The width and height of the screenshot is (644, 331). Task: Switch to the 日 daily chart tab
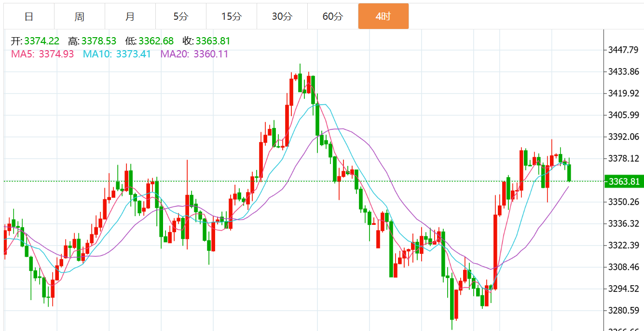[x=29, y=16]
